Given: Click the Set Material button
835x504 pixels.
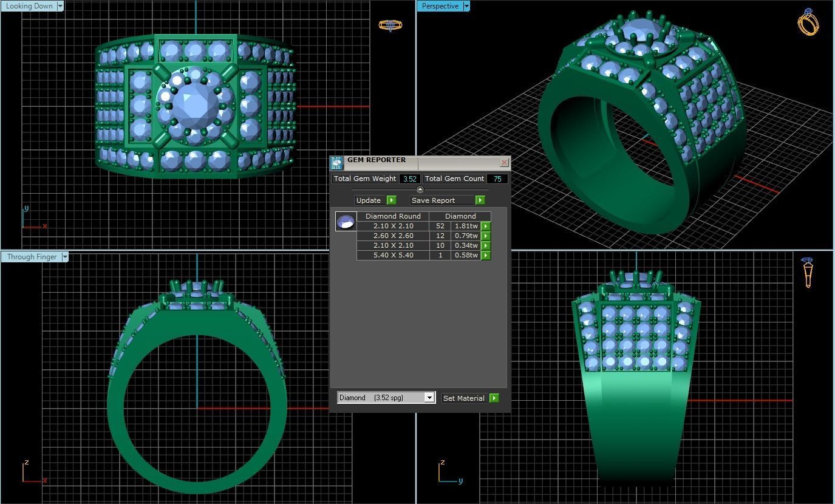Looking at the screenshot, I should click(x=465, y=398).
